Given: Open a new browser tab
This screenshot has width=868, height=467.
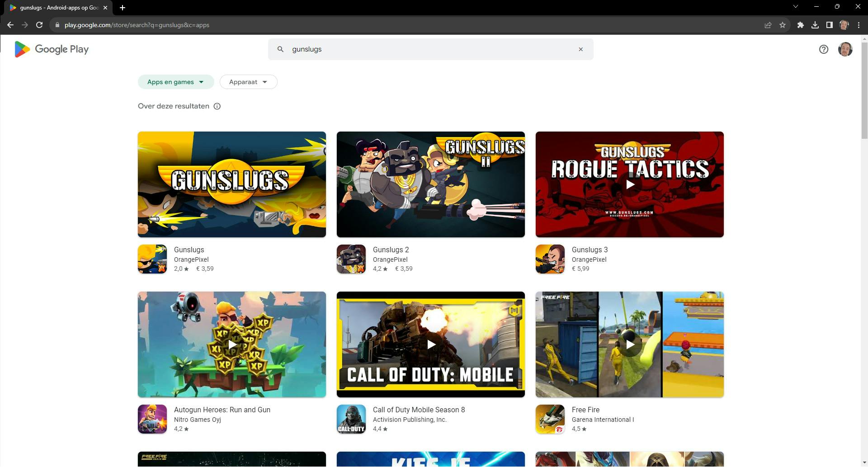Looking at the screenshot, I should (x=123, y=7).
